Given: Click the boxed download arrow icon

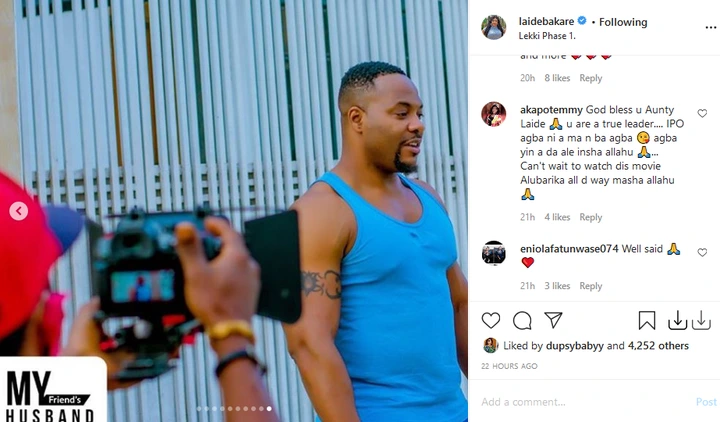Looking at the screenshot, I should pyautogui.click(x=677, y=321).
